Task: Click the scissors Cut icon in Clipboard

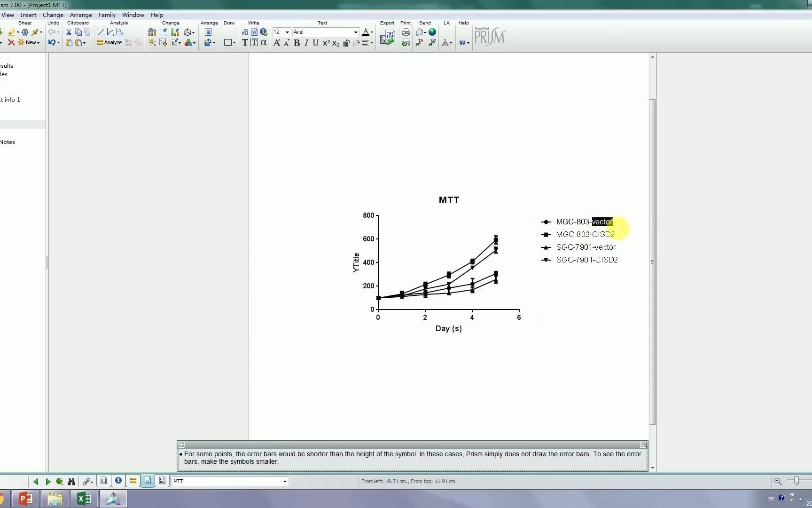Action: point(69,32)
